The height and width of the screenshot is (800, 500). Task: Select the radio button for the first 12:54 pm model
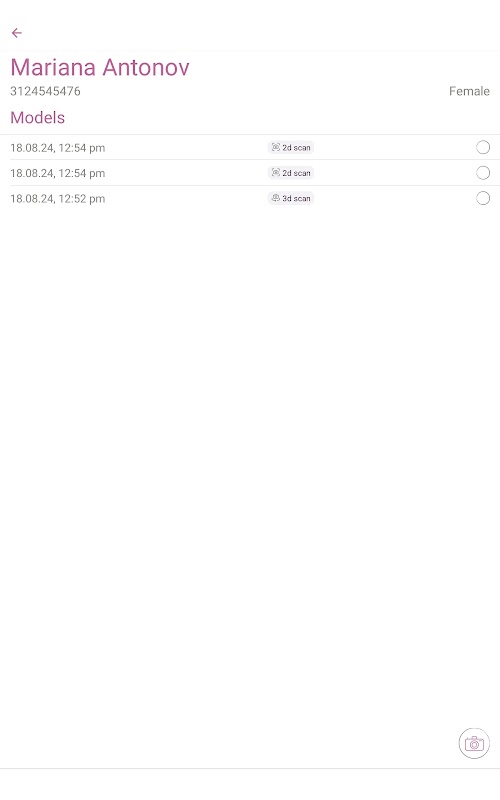click(483, 147)
